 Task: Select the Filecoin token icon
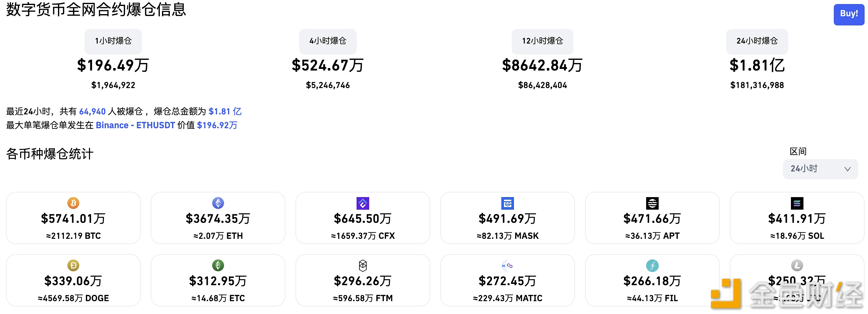coord(652,265)
